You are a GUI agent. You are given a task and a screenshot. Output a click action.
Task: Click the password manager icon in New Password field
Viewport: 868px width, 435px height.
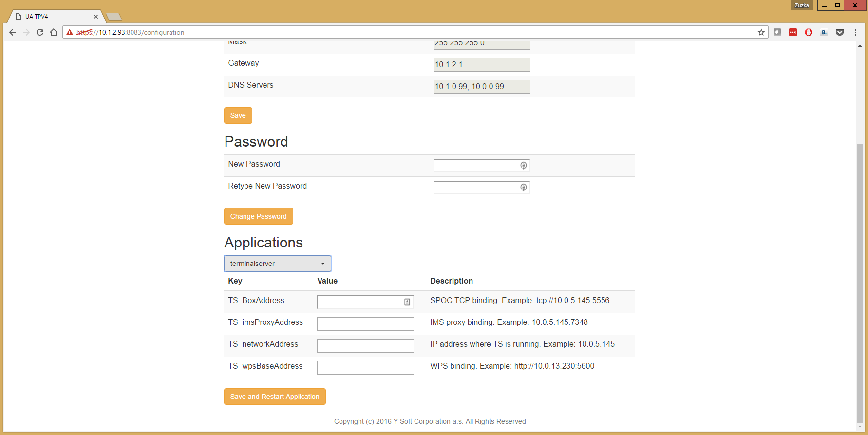click(523, 166)
